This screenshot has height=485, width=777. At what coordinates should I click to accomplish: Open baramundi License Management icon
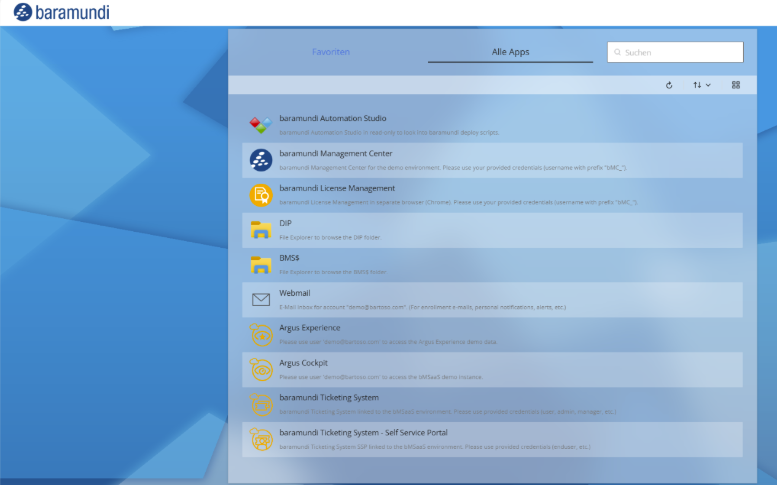pos(261,195)
